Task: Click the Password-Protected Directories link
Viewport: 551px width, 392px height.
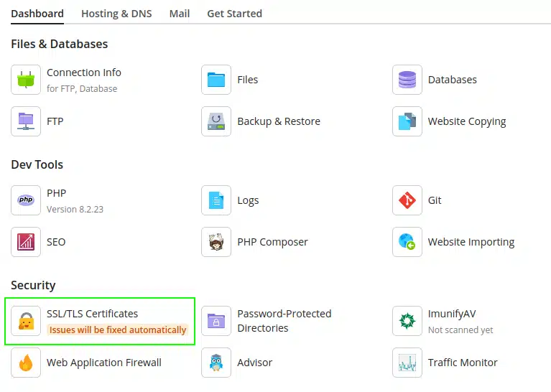Action: click(x=284, y=321)
